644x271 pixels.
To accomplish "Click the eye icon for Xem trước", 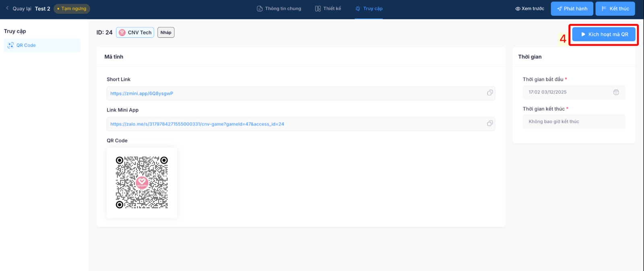I will point(518,8).
